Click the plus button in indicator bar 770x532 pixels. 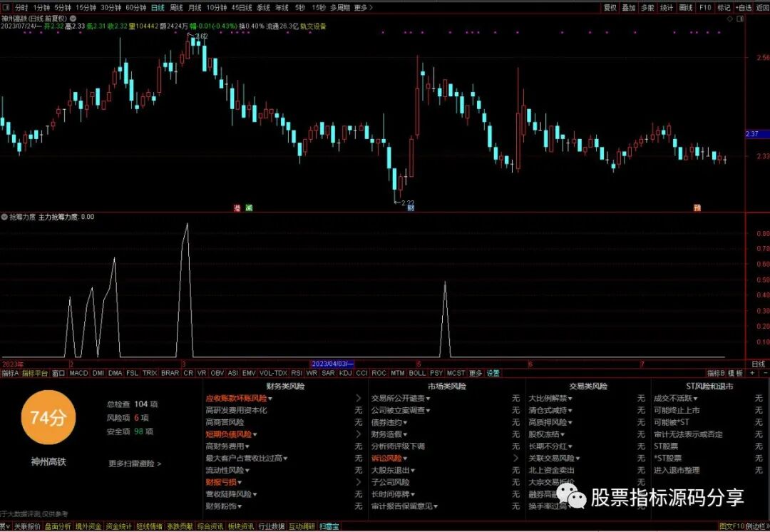click(752, 374)
